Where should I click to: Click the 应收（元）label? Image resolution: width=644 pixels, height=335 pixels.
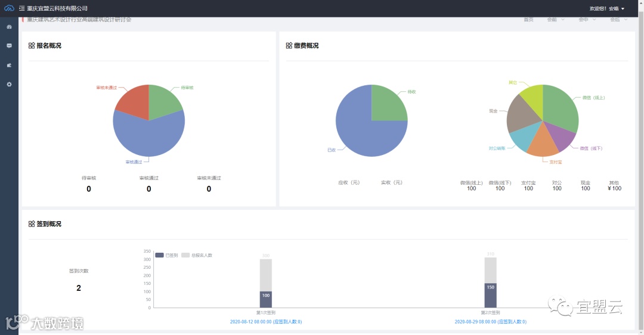coord(349,182)
